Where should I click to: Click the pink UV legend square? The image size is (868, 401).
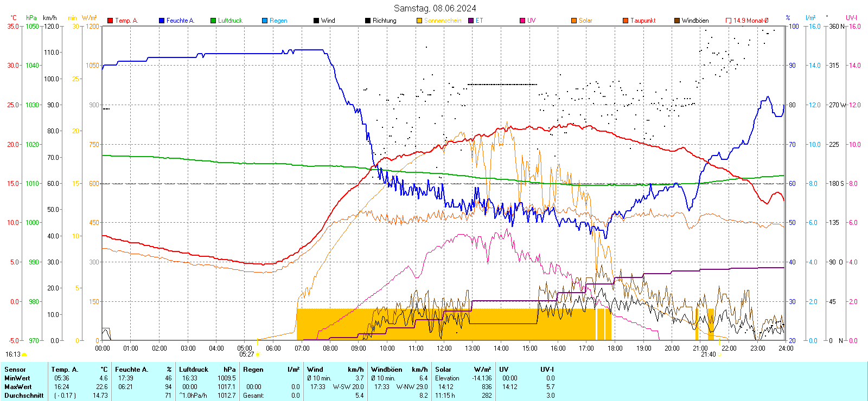click(x=522, y=21)
